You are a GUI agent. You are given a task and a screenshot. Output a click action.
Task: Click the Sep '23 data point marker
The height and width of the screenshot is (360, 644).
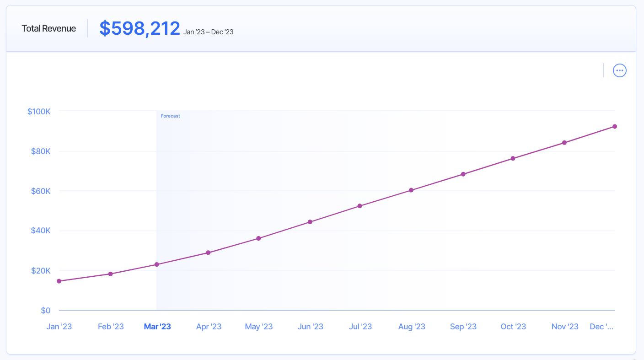463,174
